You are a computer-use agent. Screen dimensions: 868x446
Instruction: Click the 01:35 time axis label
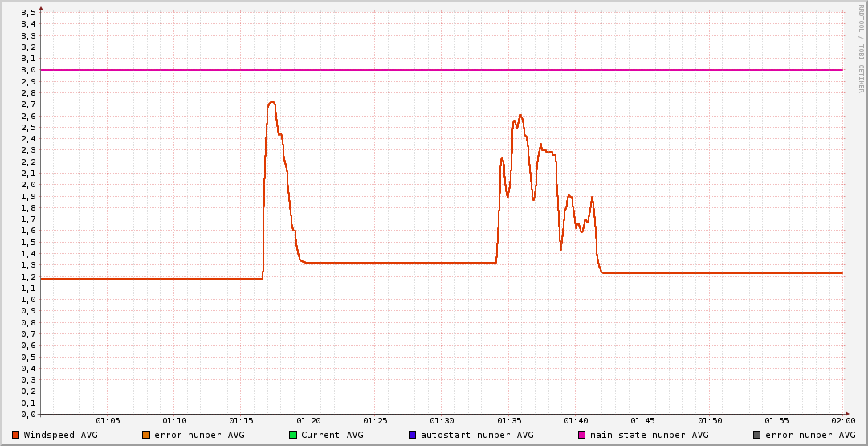tap(509, 422)
